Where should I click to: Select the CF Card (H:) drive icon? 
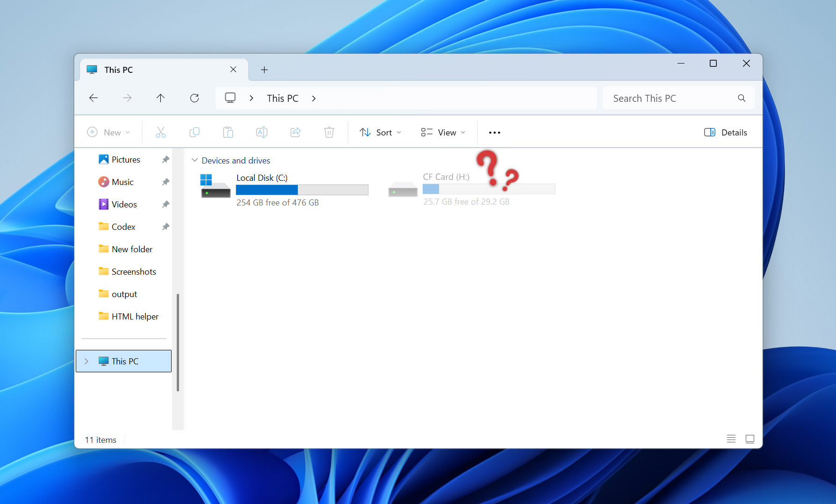coord(403,189)
